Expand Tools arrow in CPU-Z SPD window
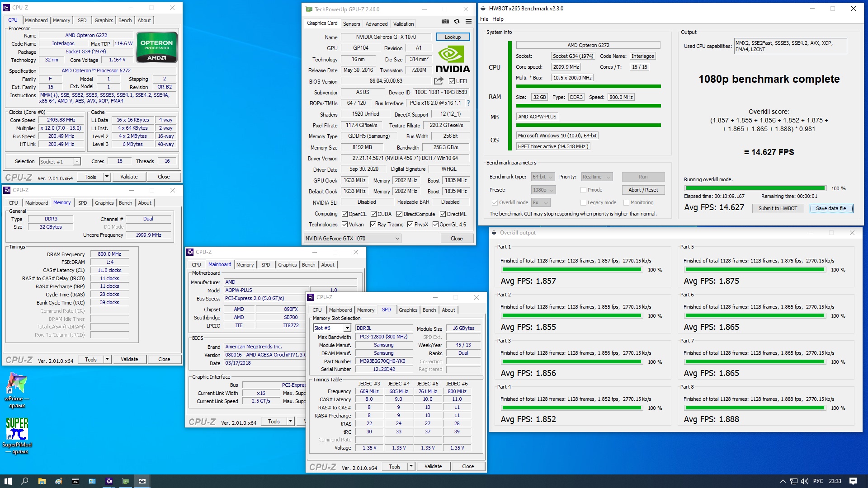This screenshot has width=868, height=488. pos(411,466)
